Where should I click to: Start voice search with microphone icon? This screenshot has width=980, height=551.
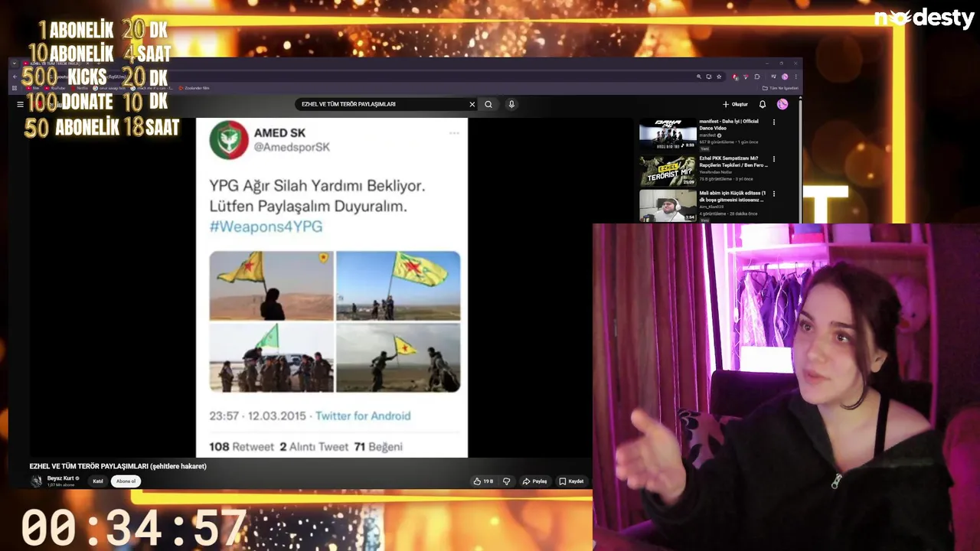tap(511, 104)
